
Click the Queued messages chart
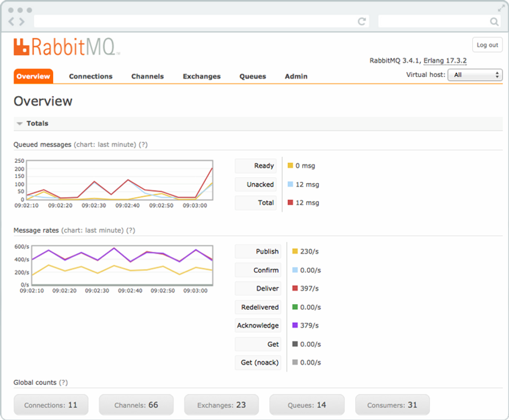(119, 180)
